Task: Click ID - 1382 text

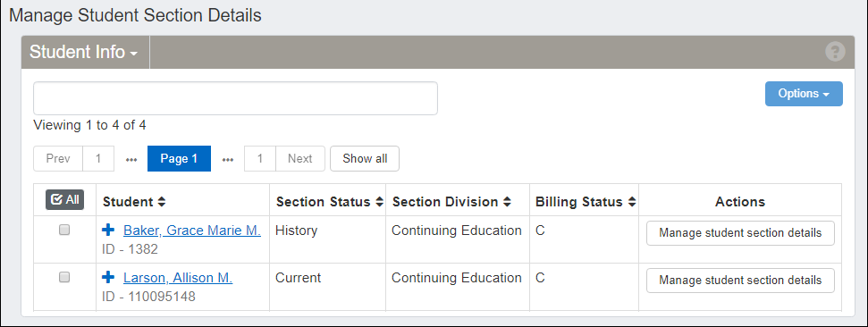Action: (x=131, y=249)
